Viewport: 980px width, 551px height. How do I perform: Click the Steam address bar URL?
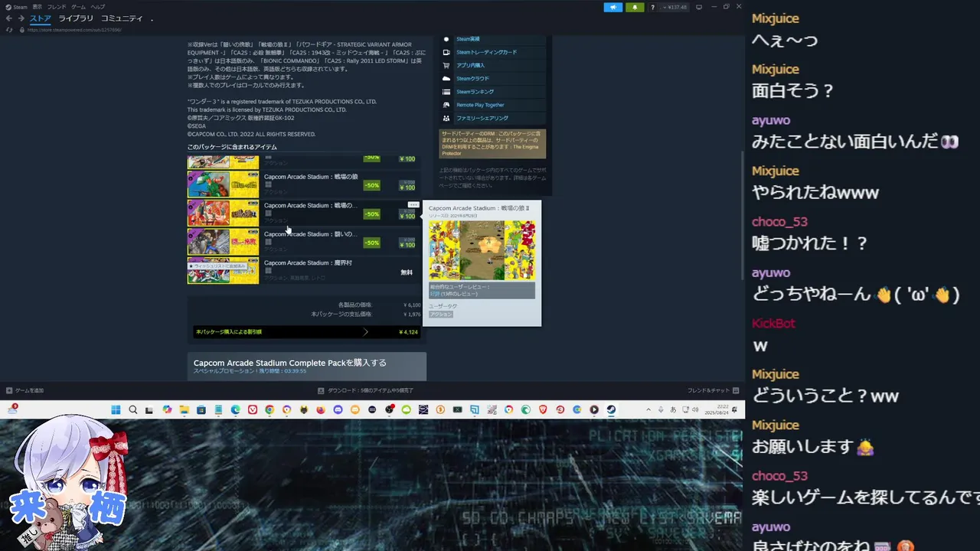pyautogui.click(x=74, y=30)
